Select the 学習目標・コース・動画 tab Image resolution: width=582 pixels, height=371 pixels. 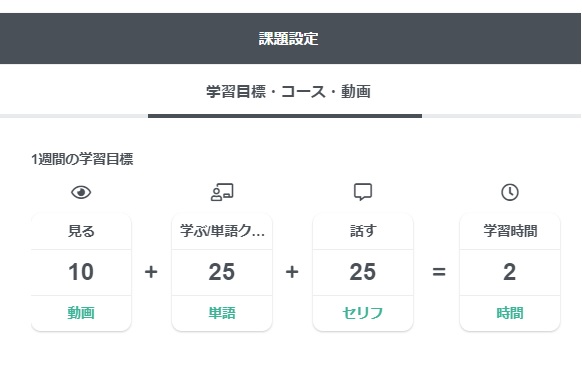tap(288, 91)
